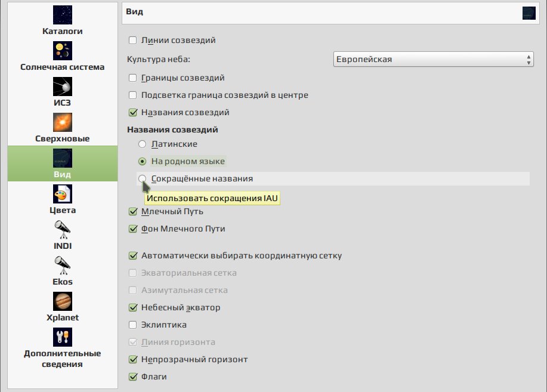Choose Сокращённые названия radio button
This screenshot has width=547, height=392.
pos(143,179)
